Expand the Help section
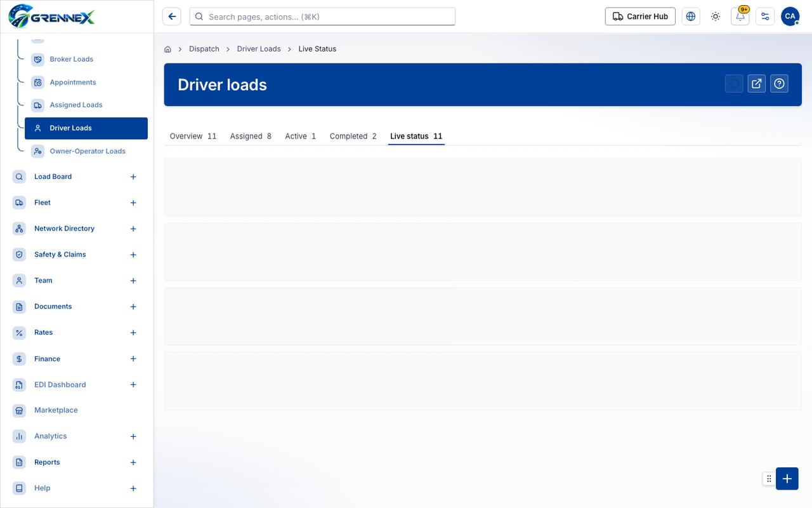The height and width of the screenshot is (508, 812). pyautogui.click(x=133, y=488)
